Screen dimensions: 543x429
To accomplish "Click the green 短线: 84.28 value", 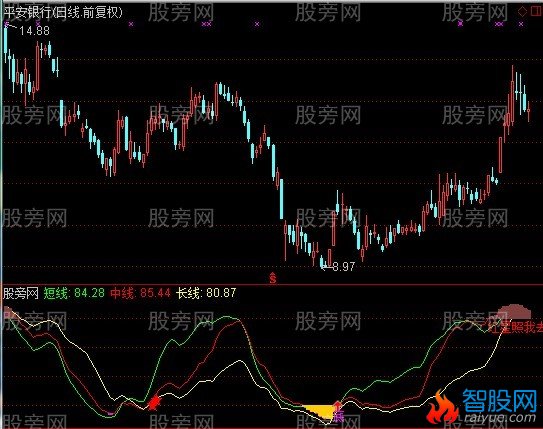I will tap(74, 293).
